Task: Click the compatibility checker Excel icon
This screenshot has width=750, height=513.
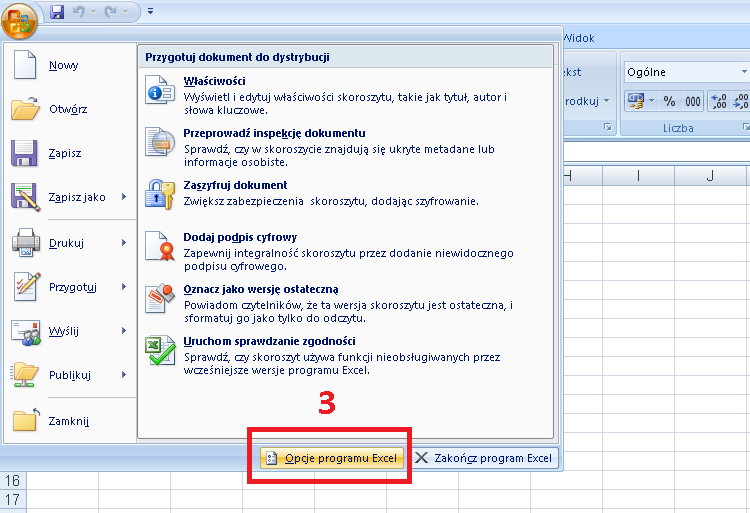Action: pos(160,350)
